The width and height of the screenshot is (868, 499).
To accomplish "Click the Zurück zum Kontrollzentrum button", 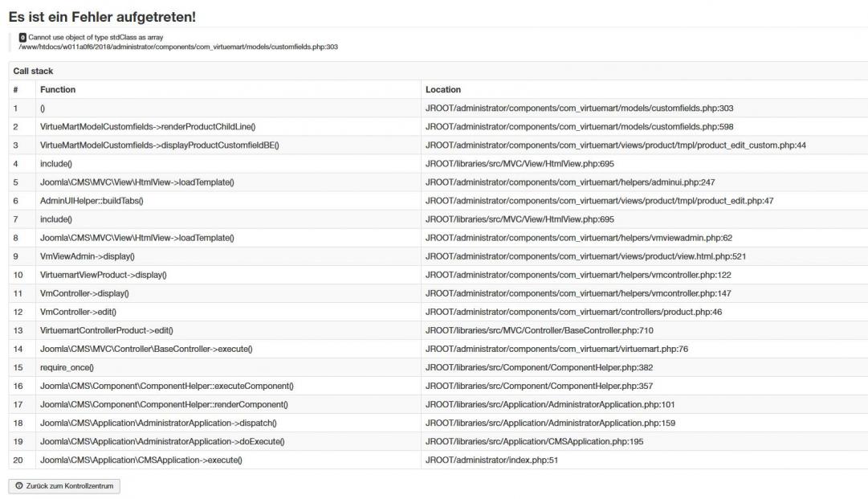I will (64, 486).
